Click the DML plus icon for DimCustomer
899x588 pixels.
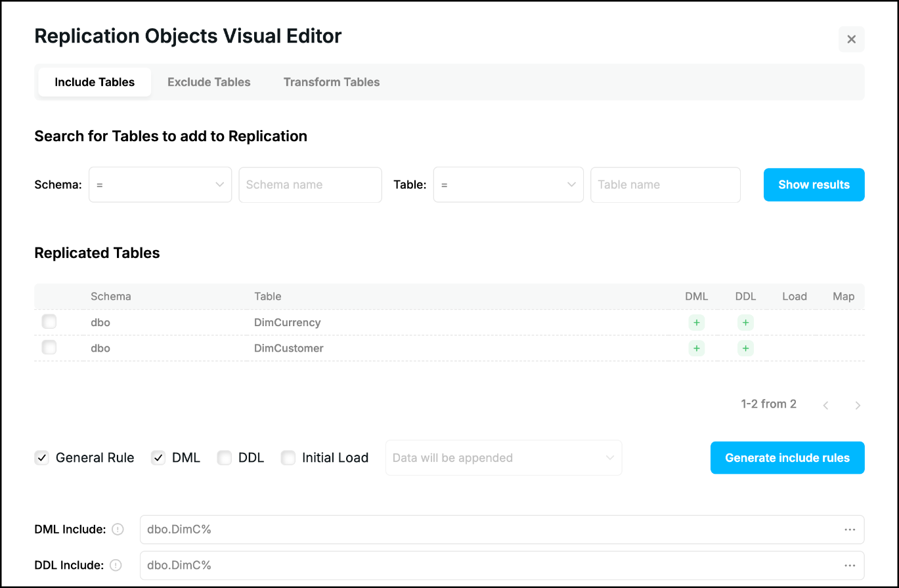[x=696, y=348]
